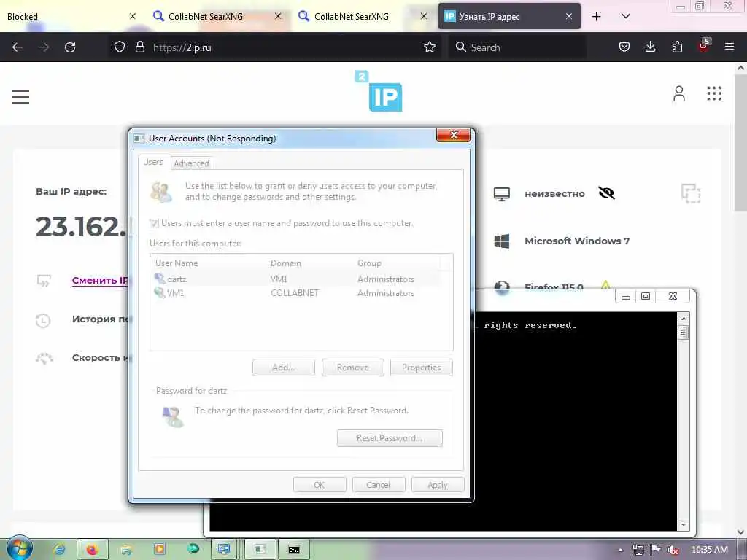Click the Command Prompt scrollbar up arrow

(683, 318)
